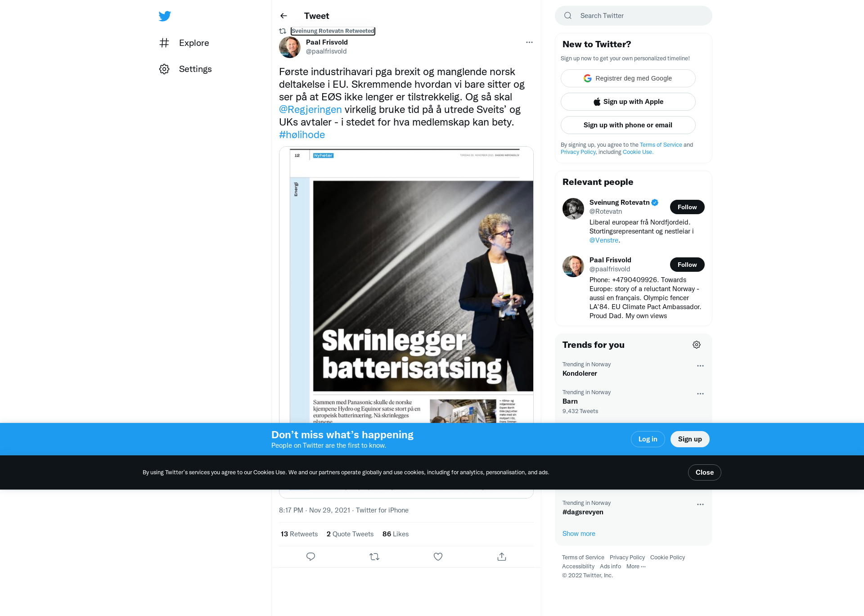Image resolution: width=864 pixels, height=616 pixels.
Task: Follow Sveinung Rotevatn
Action: point(687,207)
